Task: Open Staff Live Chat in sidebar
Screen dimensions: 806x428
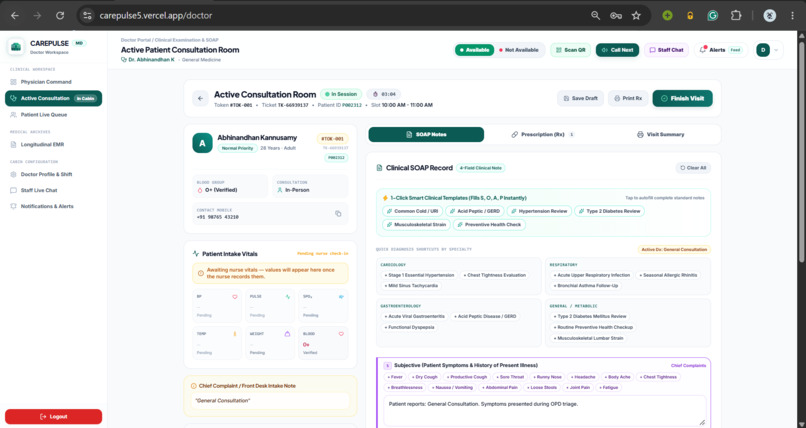Action: pos(53,190)
